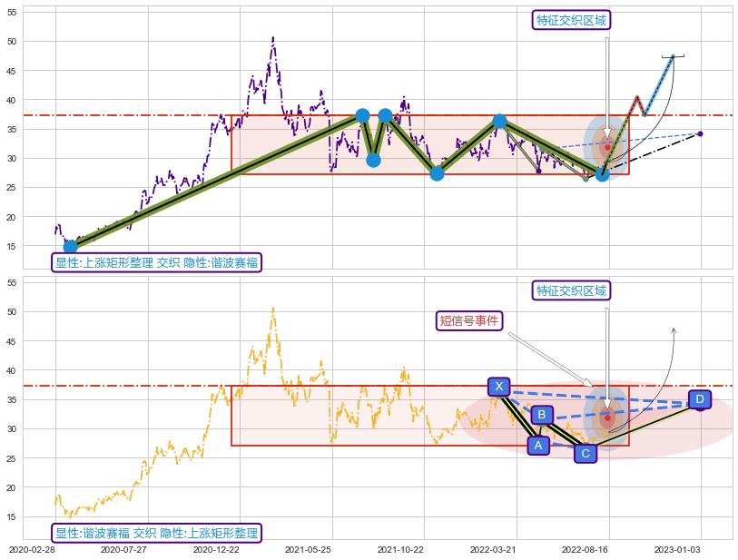Viewport: 738px width, 560px height.
Task: Click the D harmonic point marker
Action: [699, 399]
